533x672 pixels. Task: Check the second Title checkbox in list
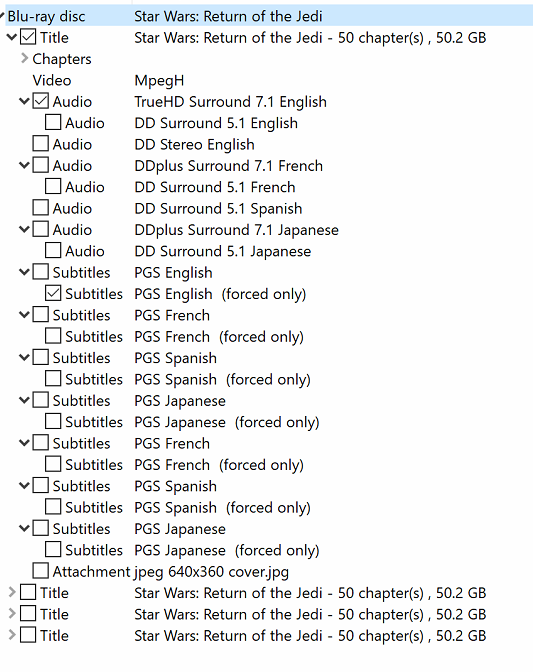(28, 593)
